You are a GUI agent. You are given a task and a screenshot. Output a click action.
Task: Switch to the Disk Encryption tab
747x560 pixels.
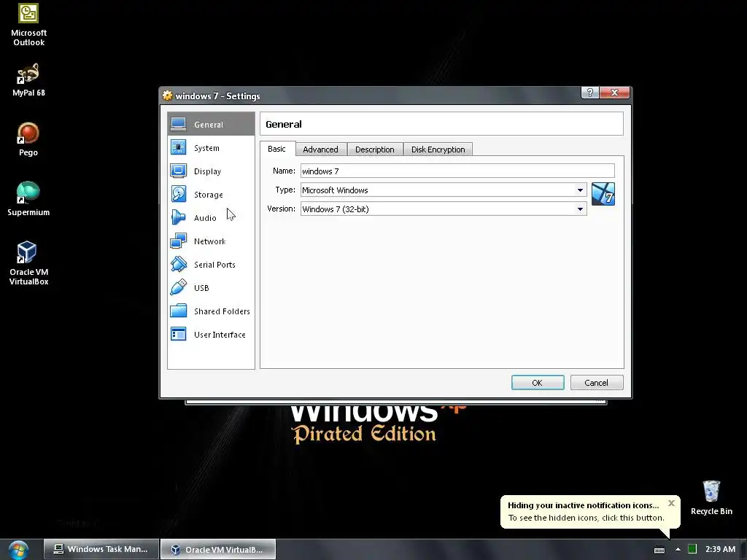tap(438, 149)
